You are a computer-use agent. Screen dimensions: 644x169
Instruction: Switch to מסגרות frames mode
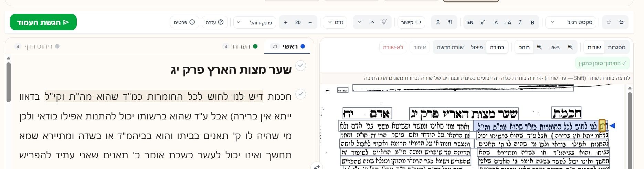(x=616, y=47)
